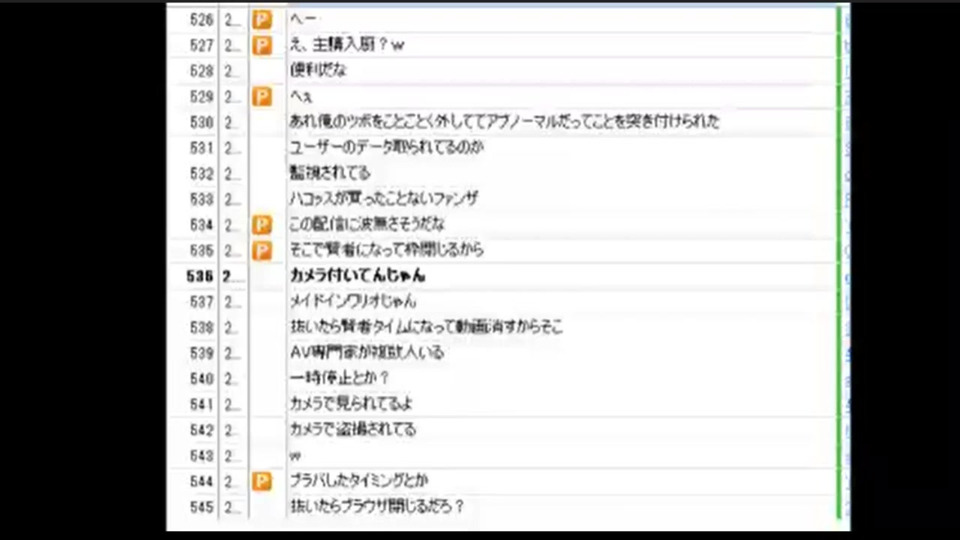
Task: Select the comment 'カメラで盗撮されてる'
Action: coord(353,430)
